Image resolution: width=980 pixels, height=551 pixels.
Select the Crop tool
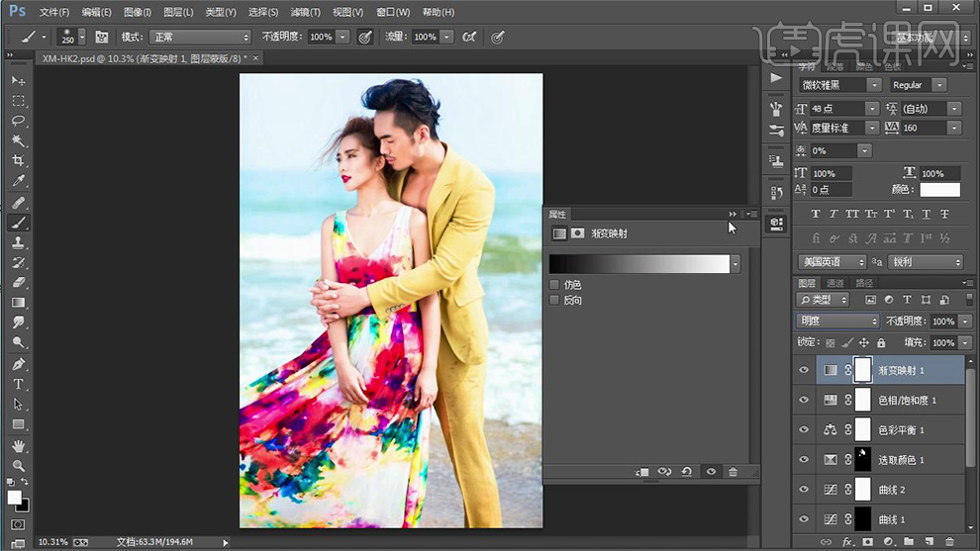(19, 161)
